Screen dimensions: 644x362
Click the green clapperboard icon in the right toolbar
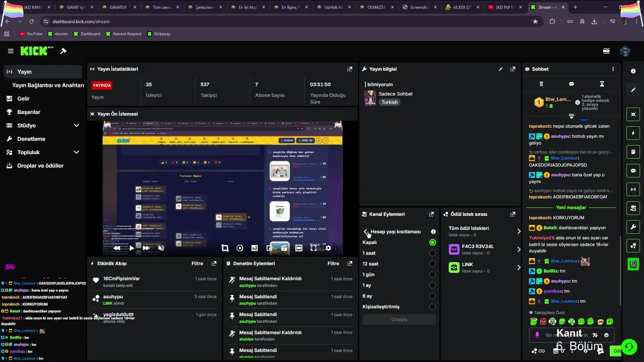point(633,264)
